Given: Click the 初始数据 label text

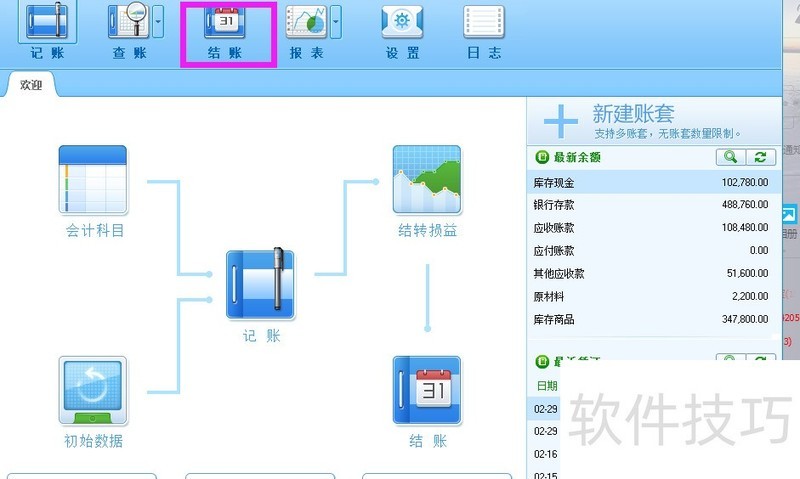Looking at the screenshot, I should point(93,441).
